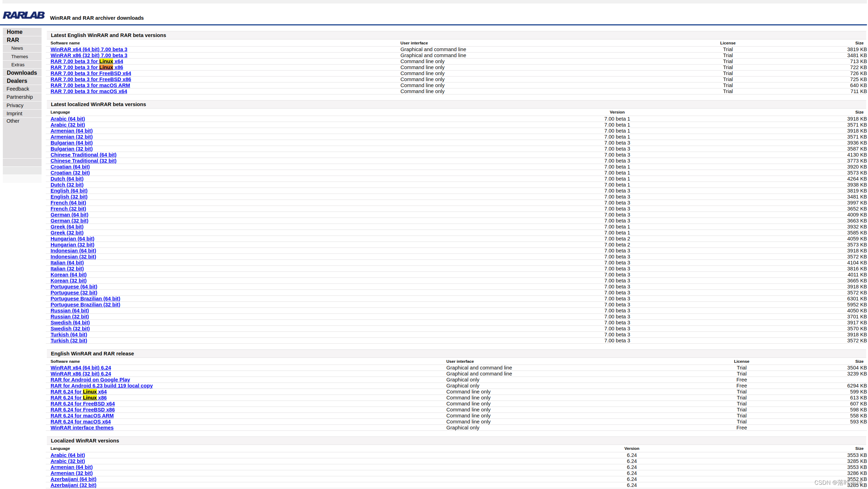The height and width of the screenshot is (489, 868).
Task: Open Dutch (32 bit) link
Action: (x=67, y=185)
